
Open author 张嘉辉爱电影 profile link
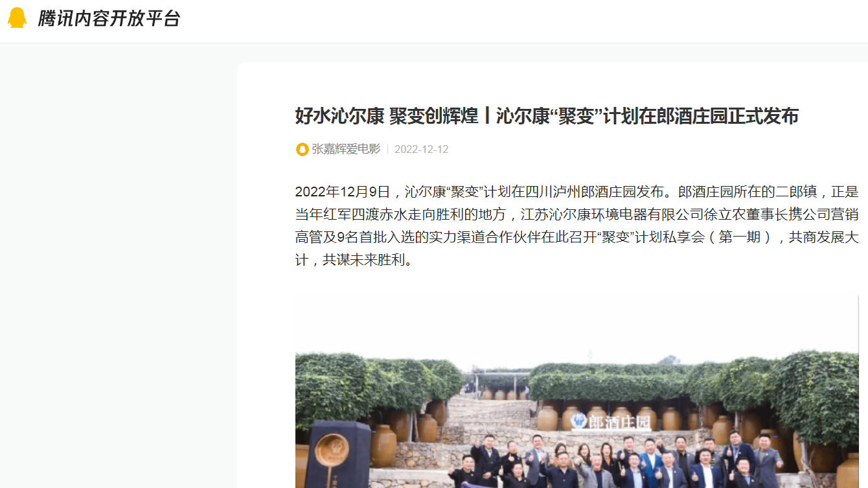click(x=346, y=149)
